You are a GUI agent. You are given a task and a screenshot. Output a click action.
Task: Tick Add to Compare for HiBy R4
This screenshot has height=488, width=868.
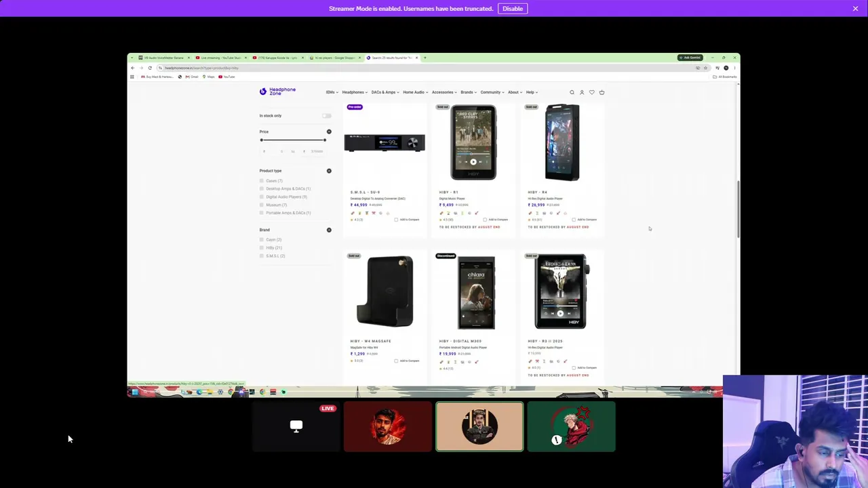574,220
